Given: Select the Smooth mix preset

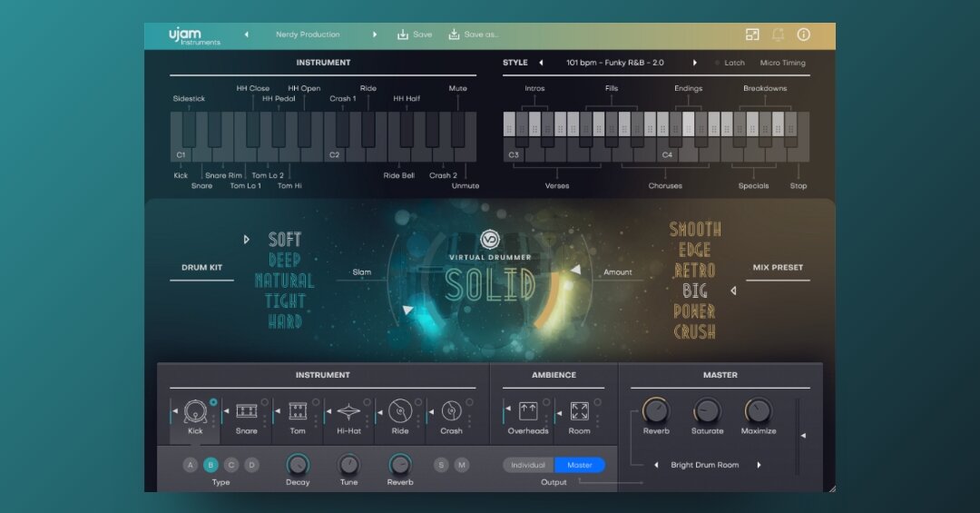Looking at the screenshot, I should pos(695,229).
